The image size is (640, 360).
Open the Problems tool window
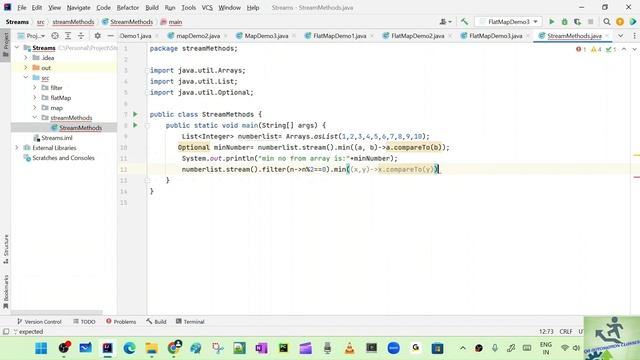(121, 322)
